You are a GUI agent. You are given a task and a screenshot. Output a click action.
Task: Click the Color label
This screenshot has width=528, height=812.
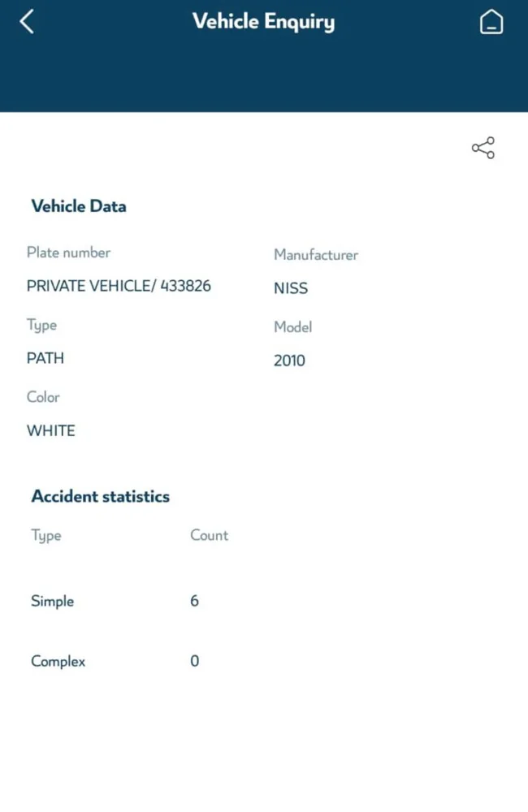(43, 397)
